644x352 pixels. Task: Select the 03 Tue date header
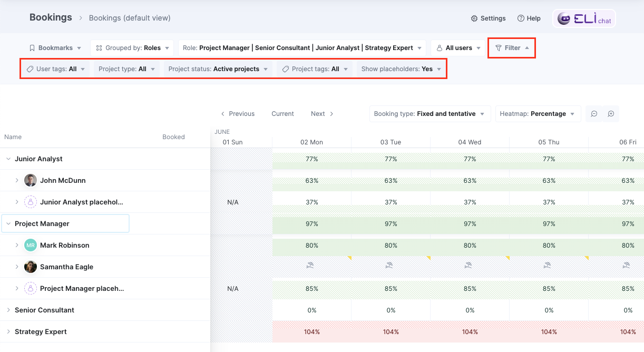point(391,142)
